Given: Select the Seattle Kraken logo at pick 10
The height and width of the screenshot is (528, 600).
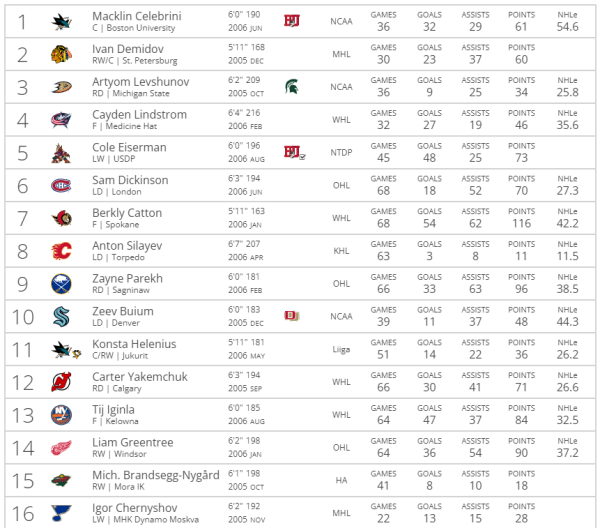Looking at the screenshot, I should point(61,317).
